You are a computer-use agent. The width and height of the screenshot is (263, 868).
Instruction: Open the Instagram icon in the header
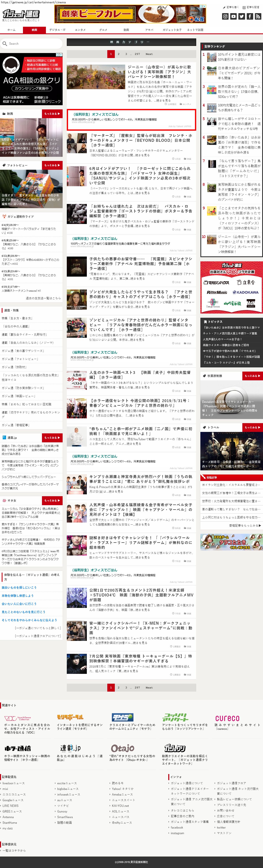pyautogui.click(x=225, y=16)
